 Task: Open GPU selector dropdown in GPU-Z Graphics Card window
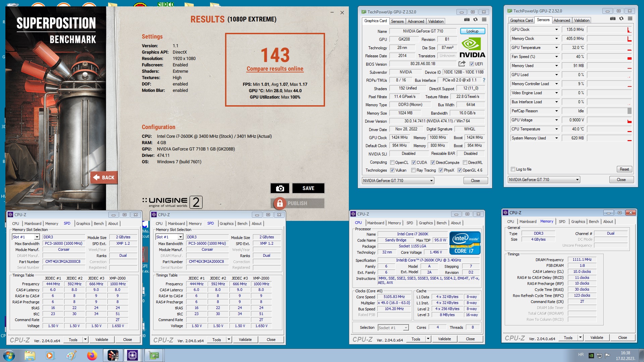(x=398, y=181)
